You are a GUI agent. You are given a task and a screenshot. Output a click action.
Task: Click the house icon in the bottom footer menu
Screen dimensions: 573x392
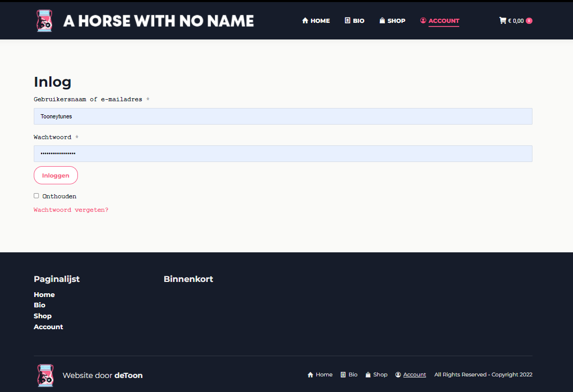pos(311,375)
